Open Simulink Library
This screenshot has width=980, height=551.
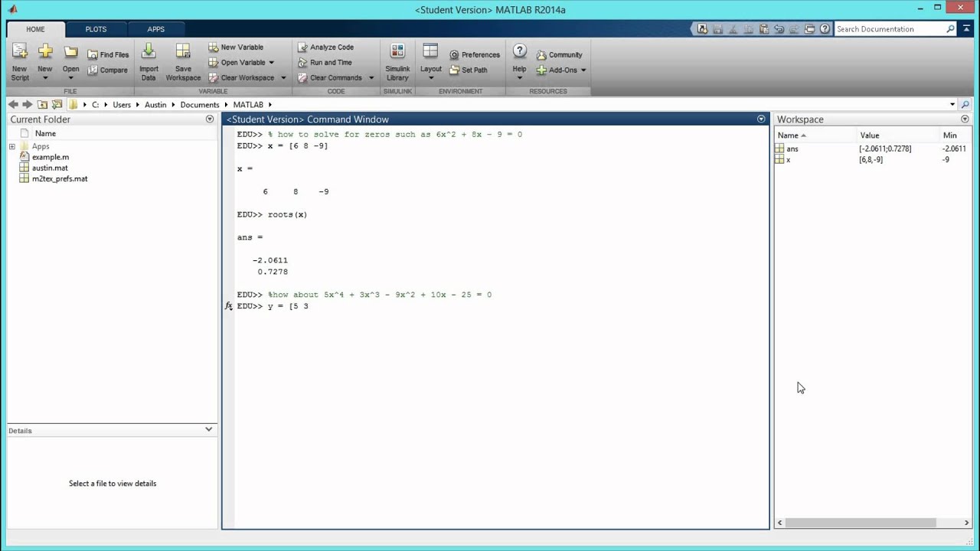pos(397,63)
